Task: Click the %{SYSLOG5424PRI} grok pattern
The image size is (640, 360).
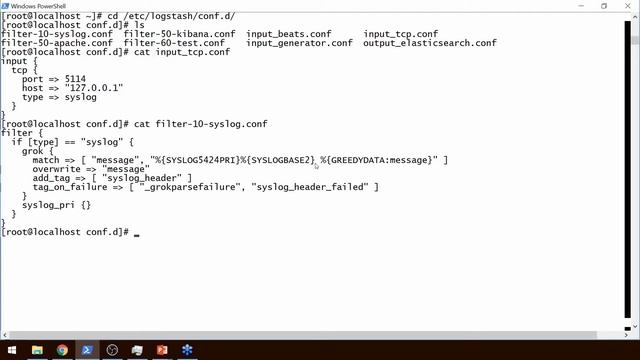Action: pos(199,160)
